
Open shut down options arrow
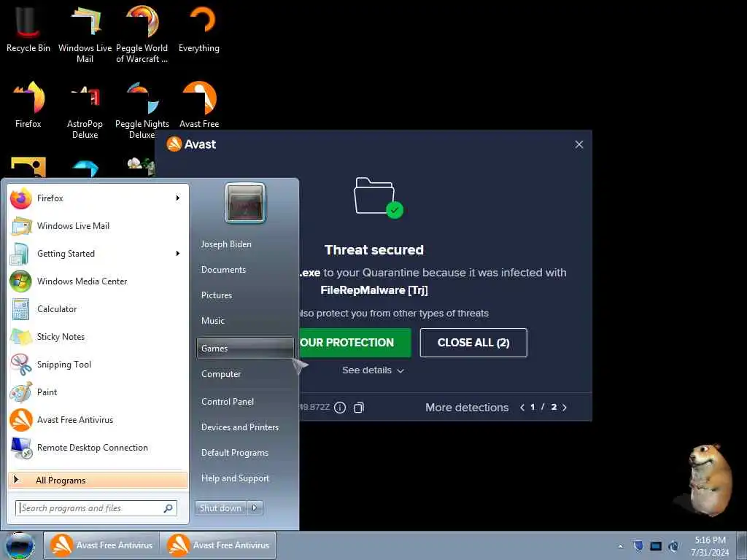tap(255, 508)
